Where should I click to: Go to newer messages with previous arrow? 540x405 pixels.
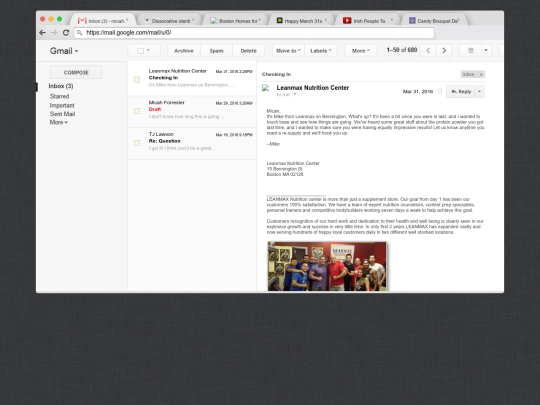click(428, 51)
